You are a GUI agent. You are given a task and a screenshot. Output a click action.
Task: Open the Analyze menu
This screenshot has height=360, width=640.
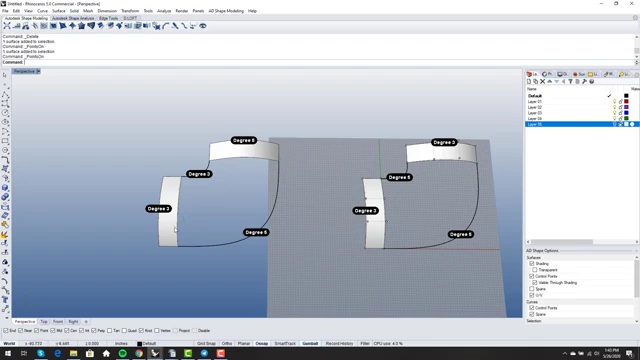(164, 11)
